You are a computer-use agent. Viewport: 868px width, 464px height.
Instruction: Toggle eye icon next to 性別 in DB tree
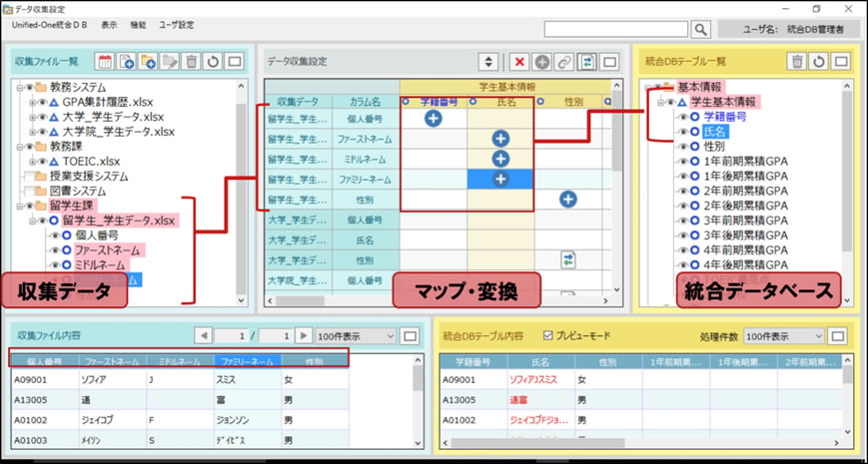[x=683, y=146]
